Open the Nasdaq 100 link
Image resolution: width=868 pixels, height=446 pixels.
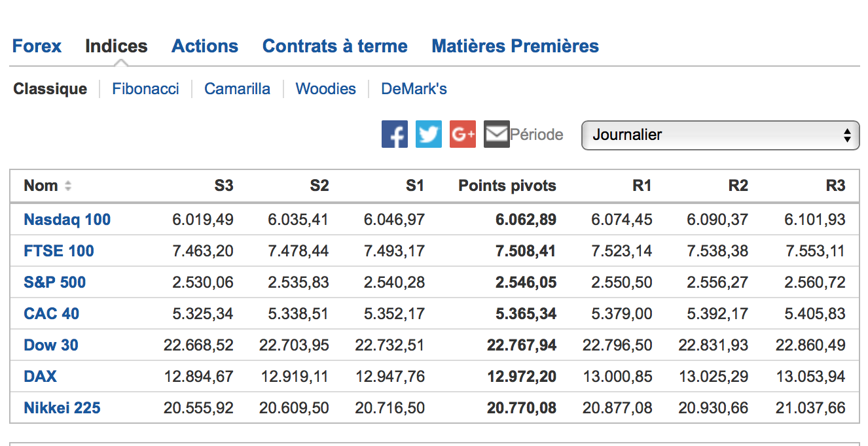(x=67, y=220)
